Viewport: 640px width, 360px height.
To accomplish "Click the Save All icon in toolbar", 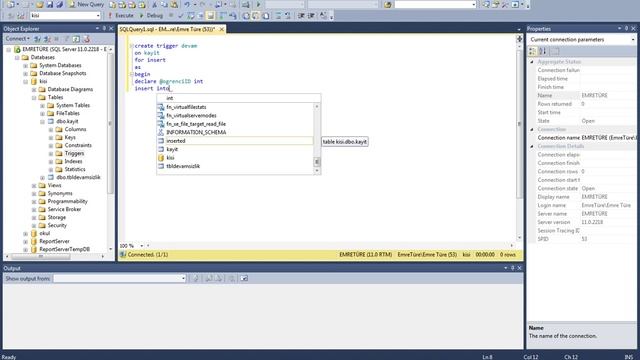I will pyautogui.click(x=60, y=4).
